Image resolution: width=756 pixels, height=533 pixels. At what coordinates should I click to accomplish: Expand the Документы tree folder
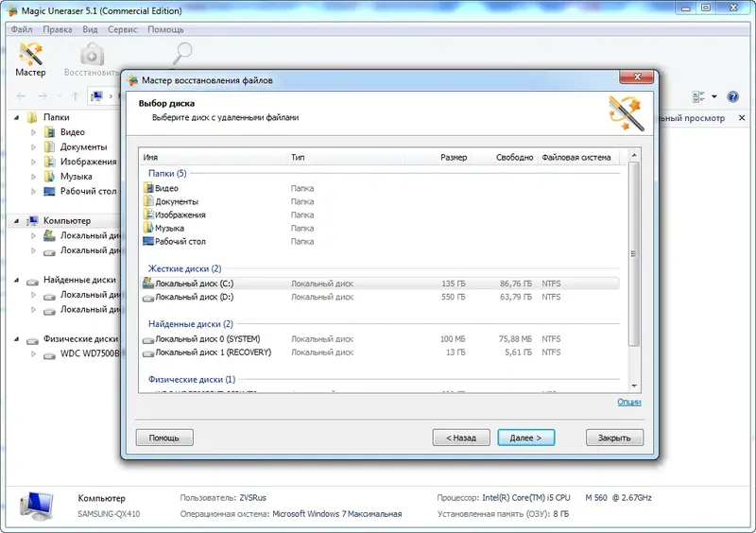[33, 147]
